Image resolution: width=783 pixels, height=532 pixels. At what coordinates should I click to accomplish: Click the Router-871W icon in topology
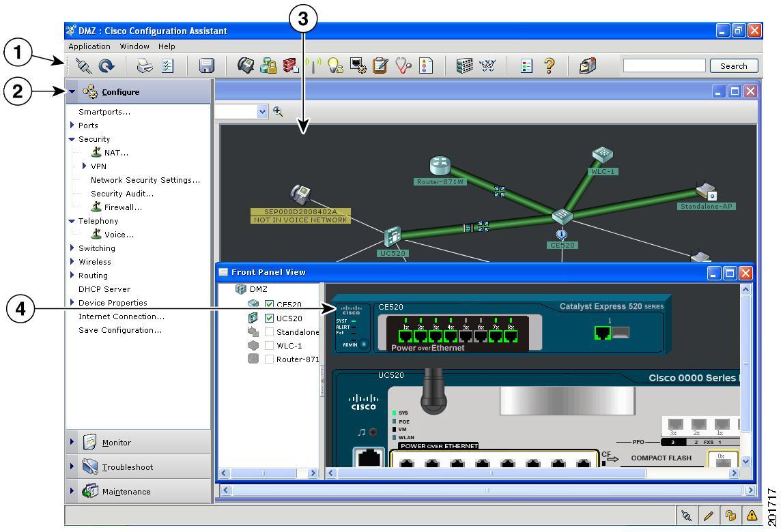coord(440,166)
